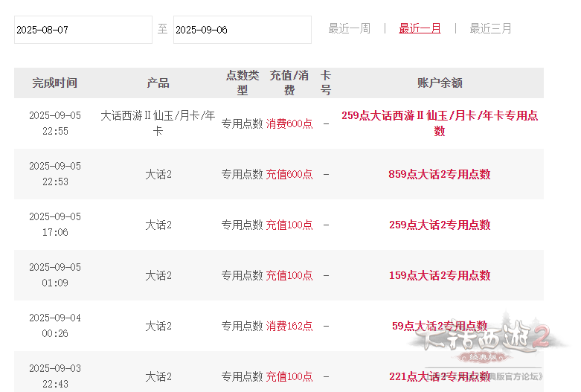The height and width of the screenshot is (392, 581).
Task: Click the end date field showing 2025-09-06
Action: point(242,30)
